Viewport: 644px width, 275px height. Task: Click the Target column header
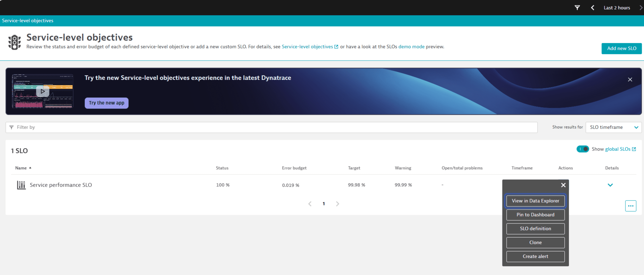354,168
